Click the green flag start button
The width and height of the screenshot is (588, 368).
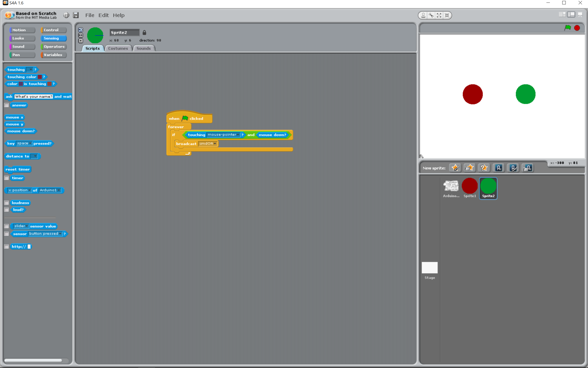tap(568, 28)
